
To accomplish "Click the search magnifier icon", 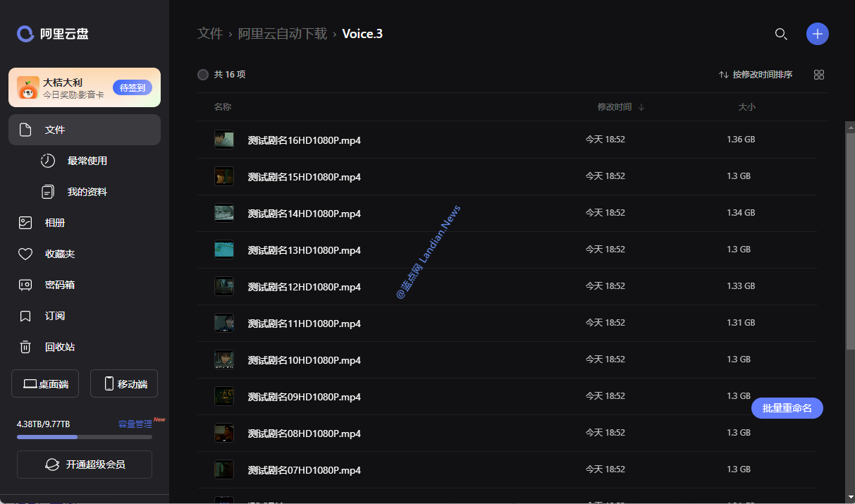I will (x=781, y=34).
